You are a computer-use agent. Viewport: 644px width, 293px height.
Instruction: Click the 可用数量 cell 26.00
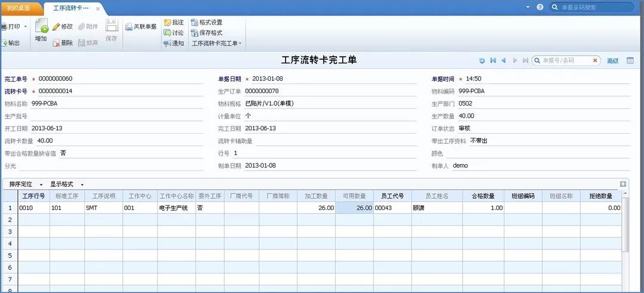point(354,208)
